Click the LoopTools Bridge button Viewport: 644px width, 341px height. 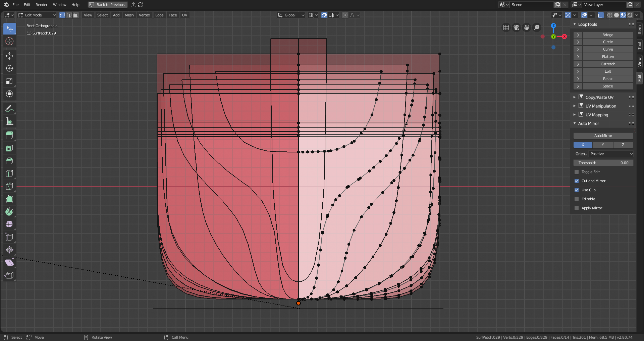coord(607,35)
